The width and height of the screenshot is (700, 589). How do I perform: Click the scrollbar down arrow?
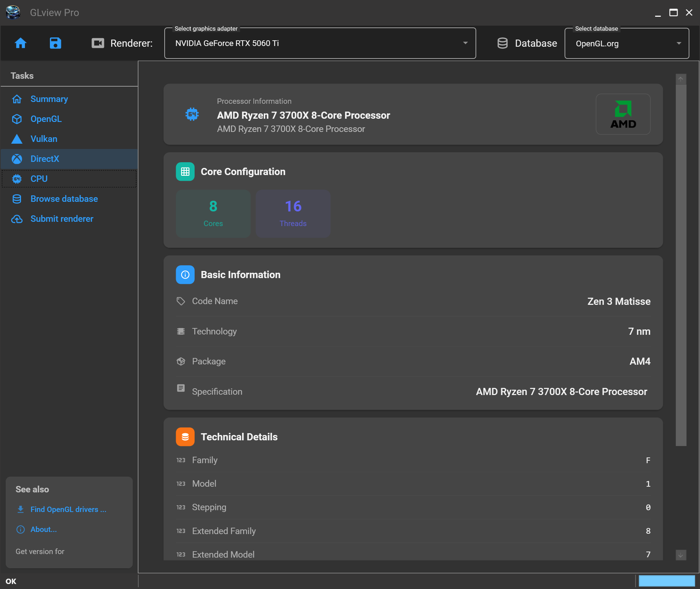(681, 555)
